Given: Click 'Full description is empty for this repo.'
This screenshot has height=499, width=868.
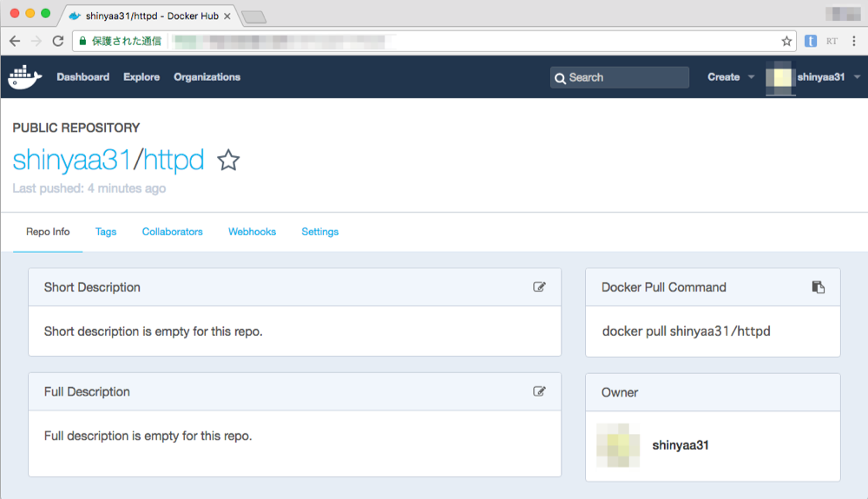Looking at the screenshot, I should click(x=148, y=436).
